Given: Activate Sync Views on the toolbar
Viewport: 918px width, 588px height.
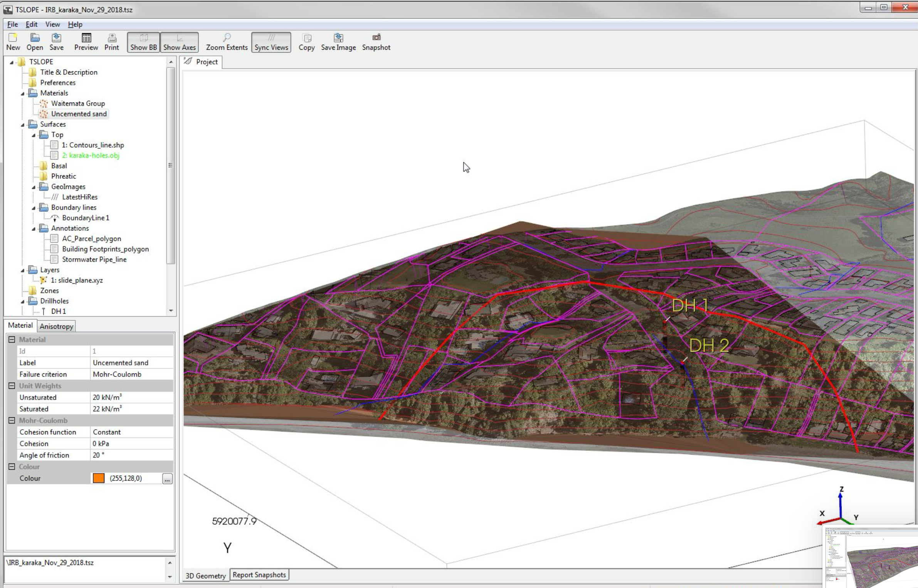Looking at the screenshot, I should (271, 42).
